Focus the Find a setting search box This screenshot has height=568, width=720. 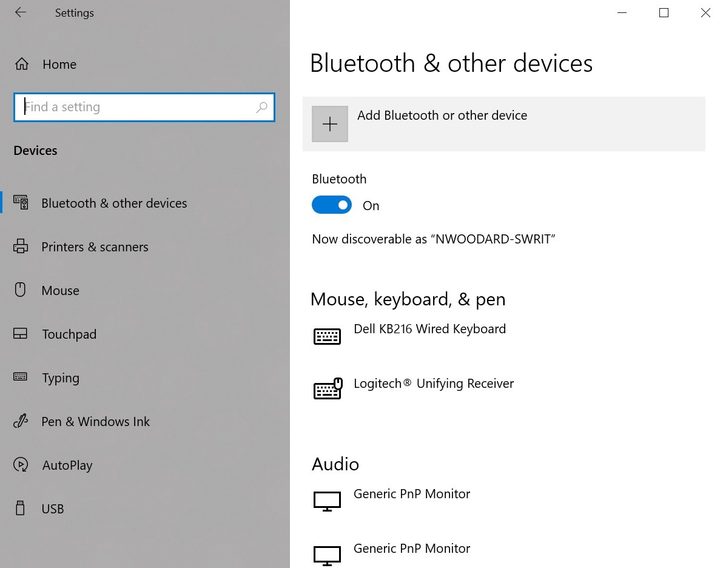[x=144, y=107]
